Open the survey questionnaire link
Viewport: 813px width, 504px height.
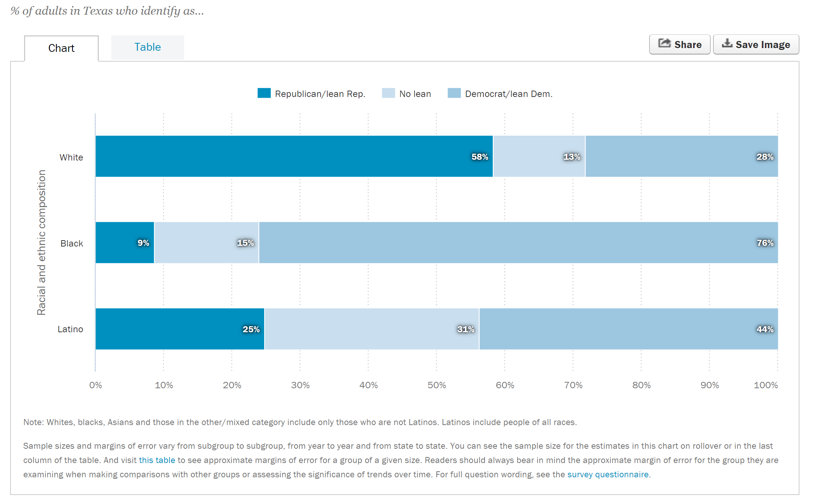pos(608,474)
